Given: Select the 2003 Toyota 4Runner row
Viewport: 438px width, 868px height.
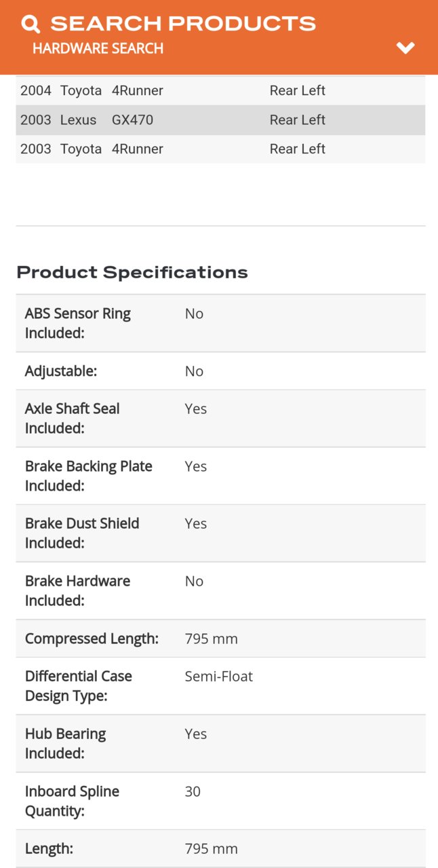Looking at the screenshot, I should (220, 149).
